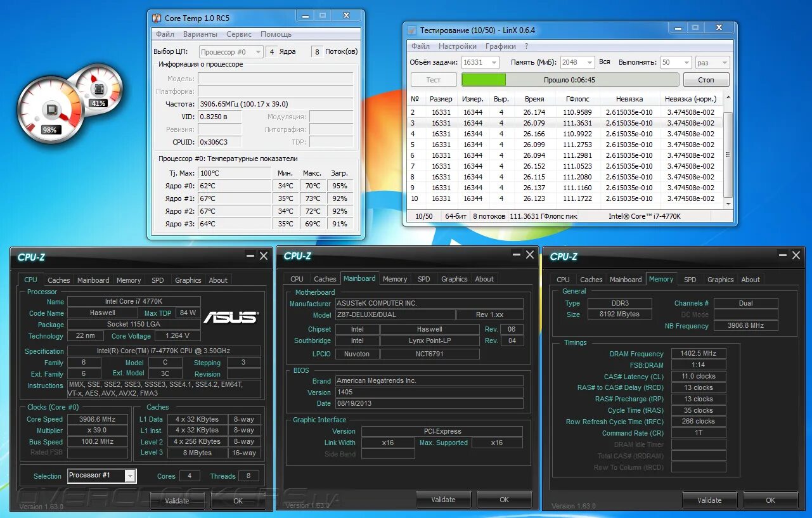Switch to CPU tab in Memory window
This screenshot has width=812, height=518.
point(564,280)
